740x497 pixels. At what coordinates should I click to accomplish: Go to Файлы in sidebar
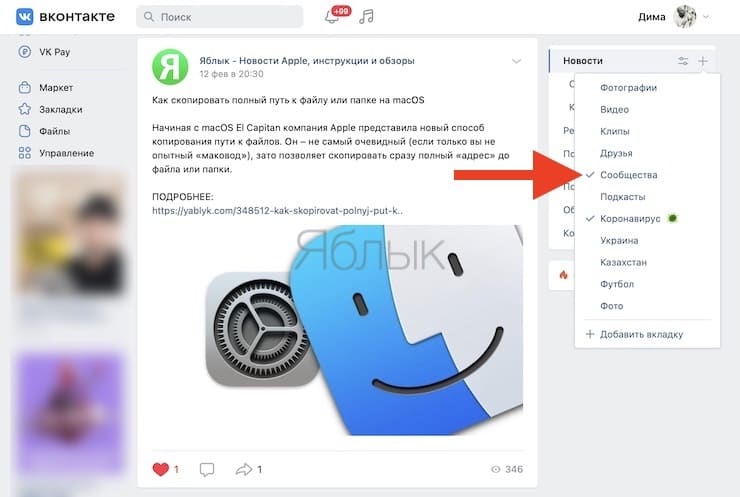[x=55, y=131]
